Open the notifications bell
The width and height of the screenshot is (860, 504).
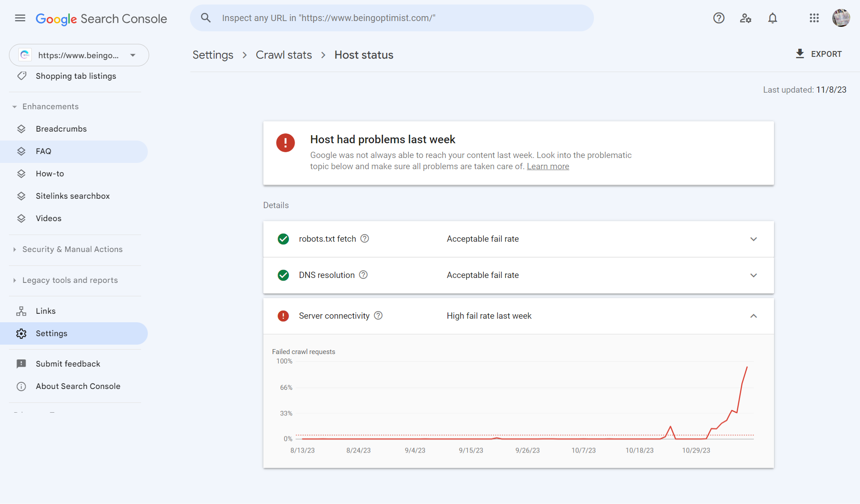tap(773, 18)
